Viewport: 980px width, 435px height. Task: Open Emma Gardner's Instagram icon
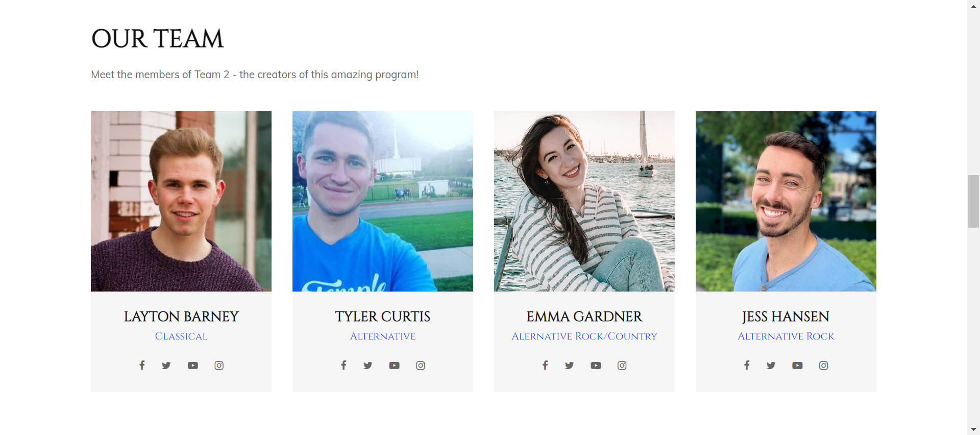pyautogui.click(x=622, y=366)
